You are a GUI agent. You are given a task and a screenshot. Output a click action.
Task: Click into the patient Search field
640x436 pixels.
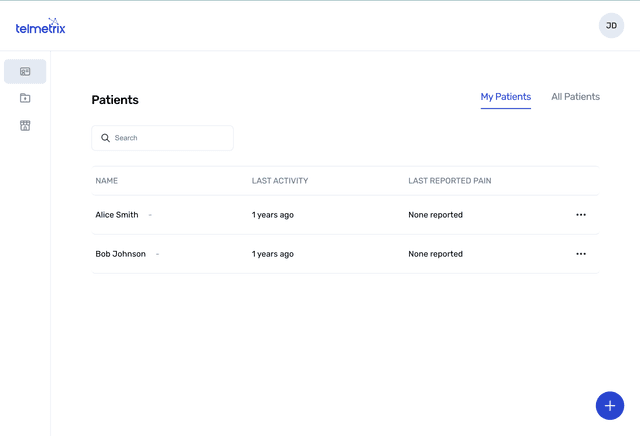point(170,138)
